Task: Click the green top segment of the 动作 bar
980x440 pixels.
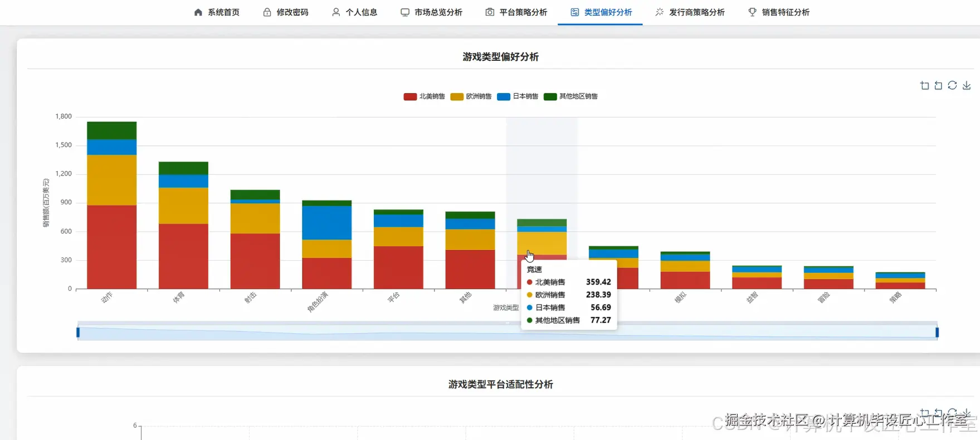Action: pos(111,130)
